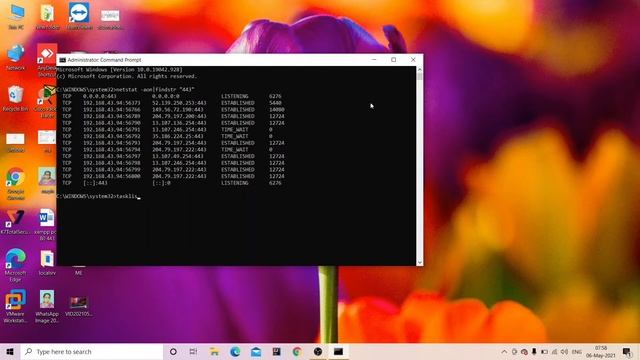Open OBS Studio taskbar icon

click(x=318, y=351)
